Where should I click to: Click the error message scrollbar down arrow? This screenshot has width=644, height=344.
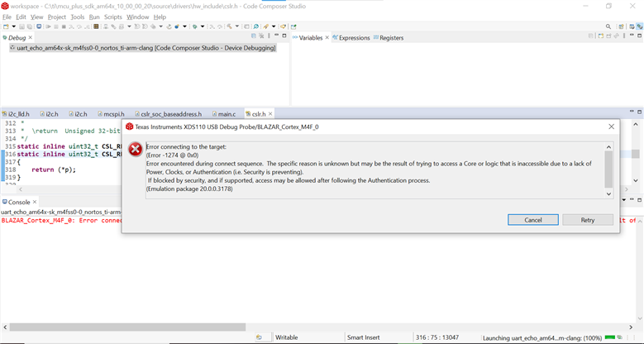(x=608, y=194)
